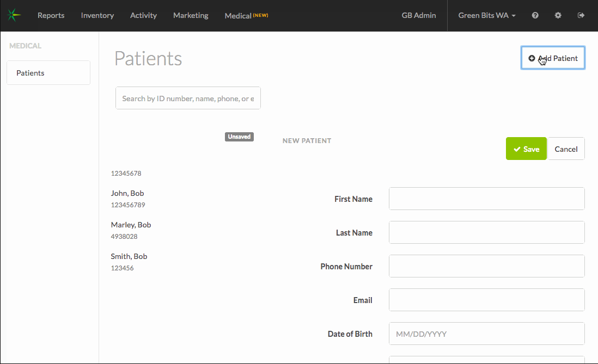Select the Marketing menu item

(x=191, y=15)
